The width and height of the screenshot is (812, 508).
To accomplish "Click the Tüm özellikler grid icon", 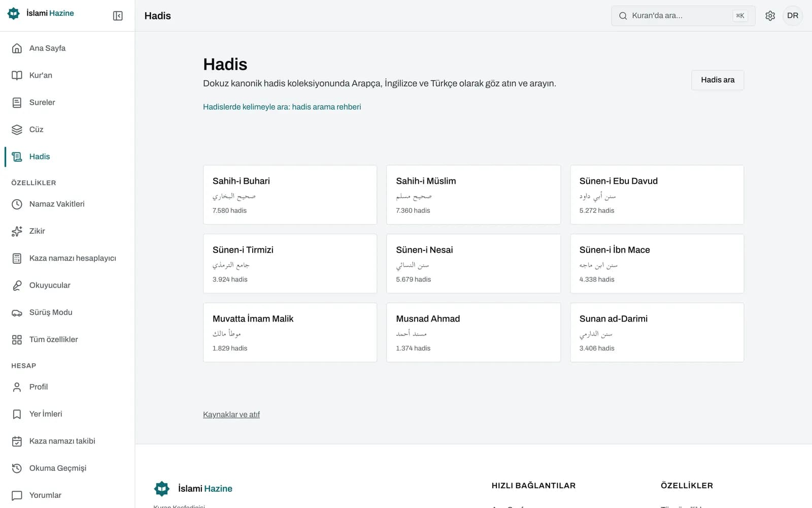I will (x=17, y=339).
